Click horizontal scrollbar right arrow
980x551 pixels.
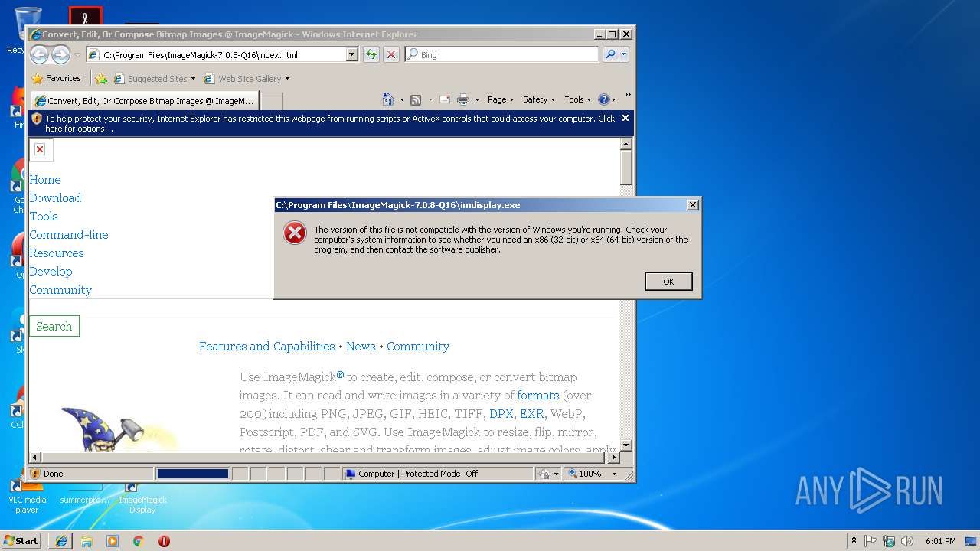click(612, 457)
